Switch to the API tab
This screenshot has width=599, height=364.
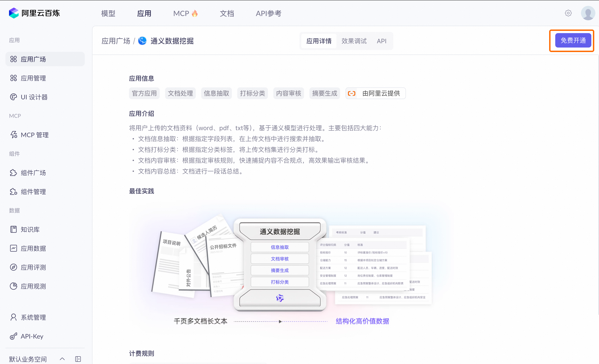tap(381, 41)
